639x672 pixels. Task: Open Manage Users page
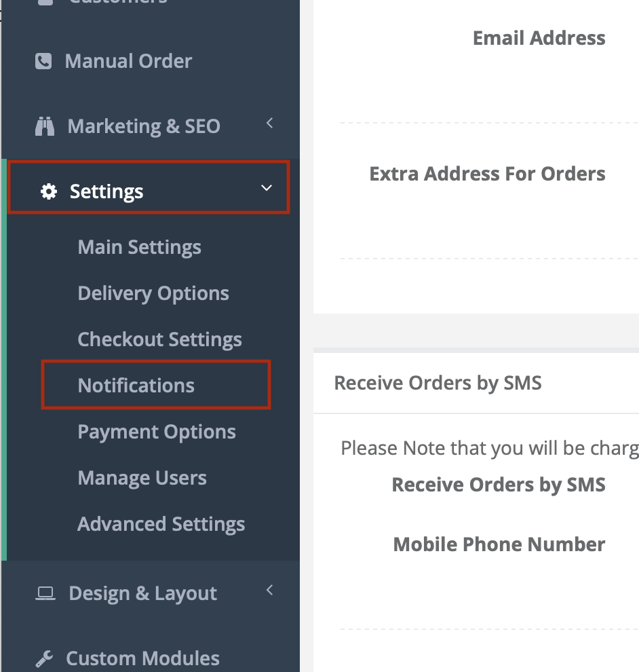142,478
